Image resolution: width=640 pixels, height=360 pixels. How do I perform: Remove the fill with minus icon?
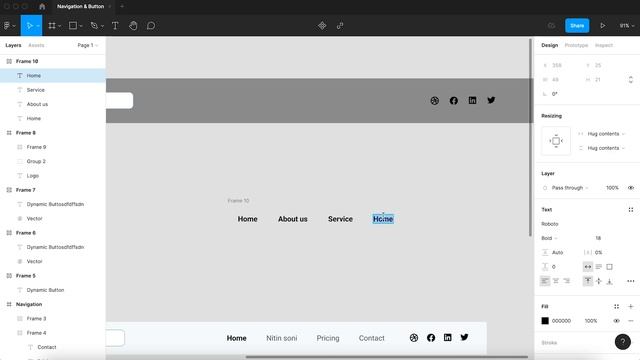coord(631,321)
